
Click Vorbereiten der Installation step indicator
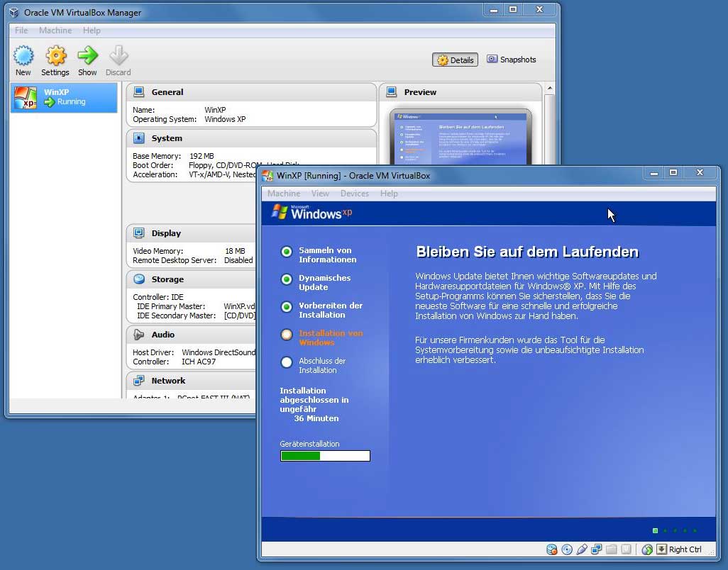pyautogui.click(x=287, y=306)
